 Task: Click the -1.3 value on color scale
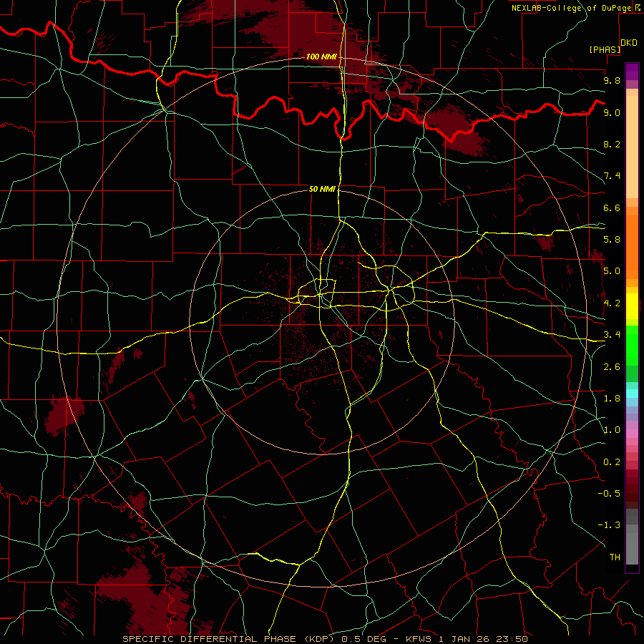pyautogui.click(x=609, y=525)
